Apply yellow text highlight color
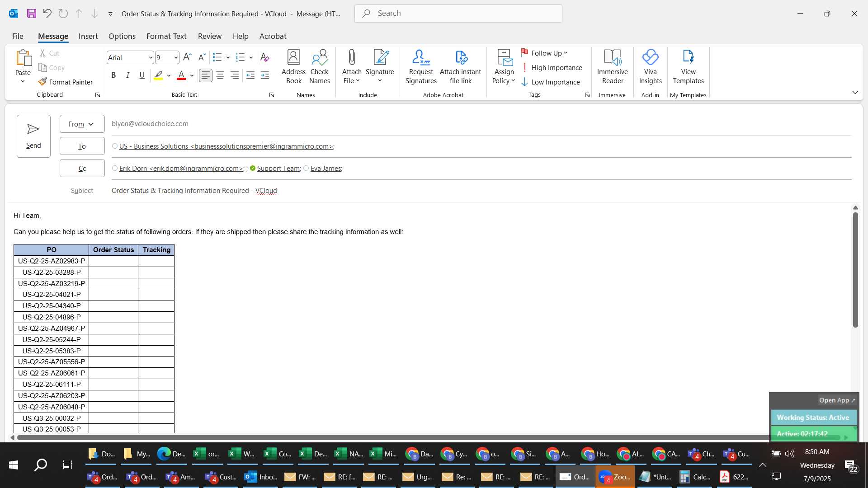The image size is (868, 488). (158, 75)
